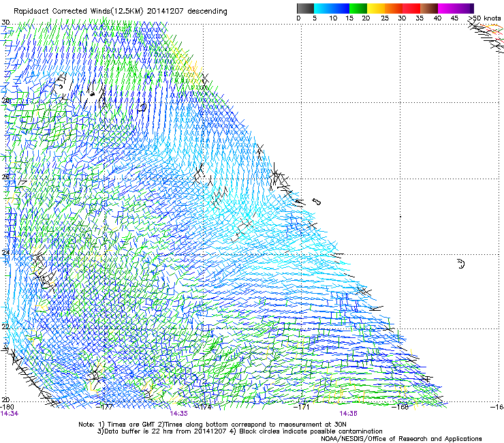Click the brown 35–40 knots color band
The image size is (504, 443).
(429, 8)
